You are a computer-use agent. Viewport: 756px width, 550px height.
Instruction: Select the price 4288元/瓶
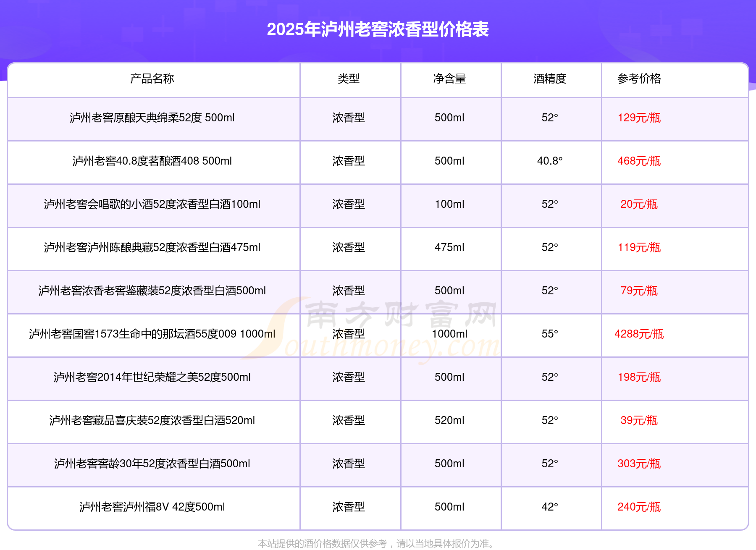click(639, 334)
